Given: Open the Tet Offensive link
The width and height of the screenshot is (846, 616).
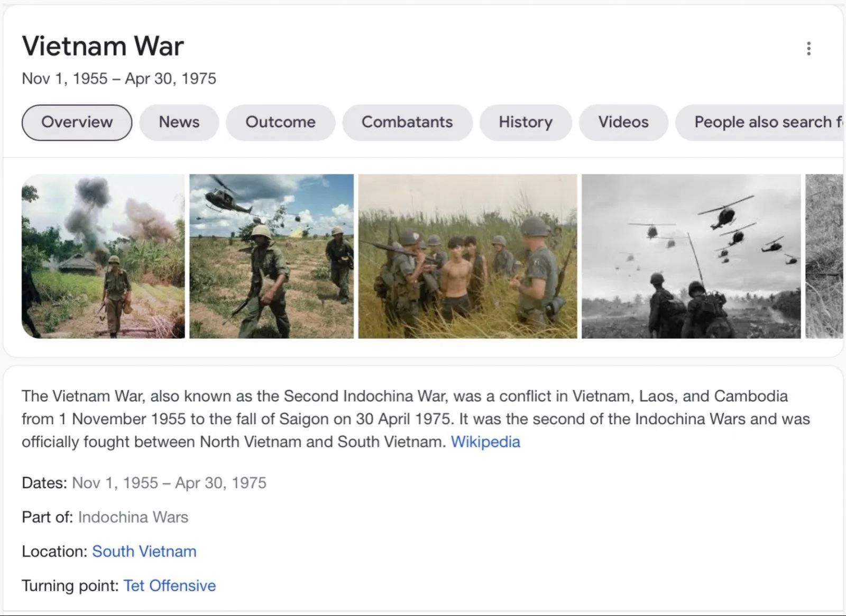Looking at the screenshot, I should 169,586.
